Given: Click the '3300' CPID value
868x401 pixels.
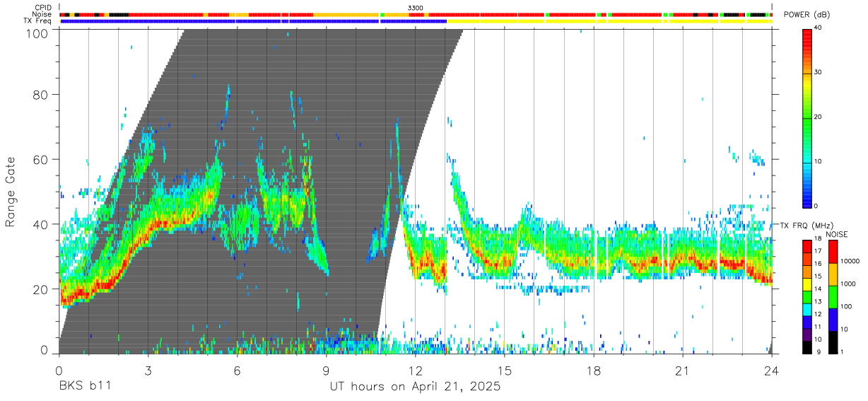Looking at the screenshot, I should [416, 8].
